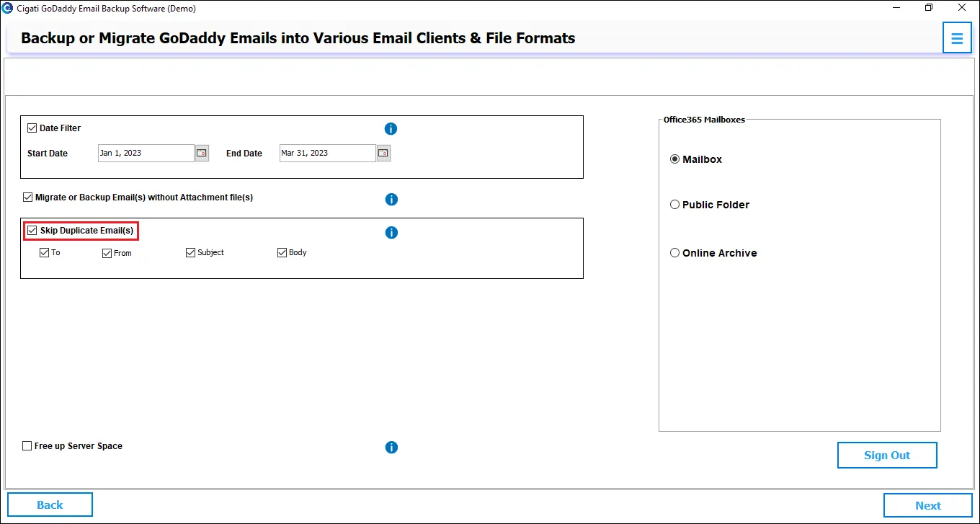
Task: Toggle the To duplicate criterion checkbox
Action: coord(45,253)
